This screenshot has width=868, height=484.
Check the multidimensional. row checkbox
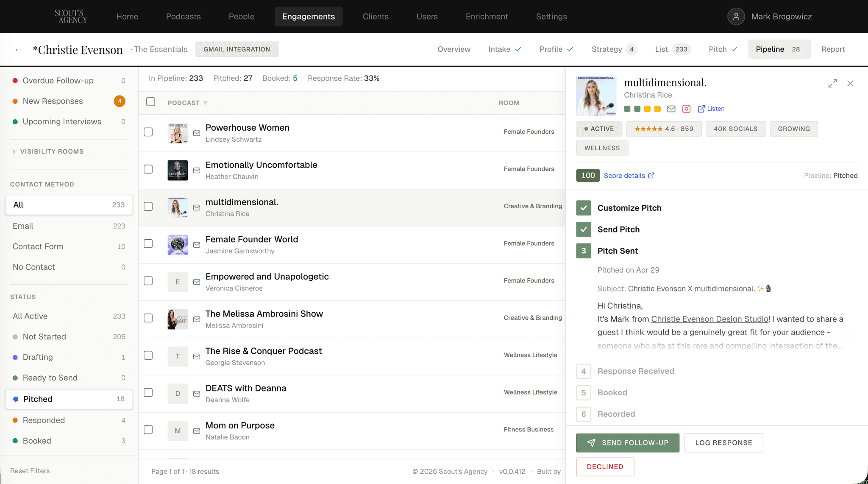[x=148, y=207]
